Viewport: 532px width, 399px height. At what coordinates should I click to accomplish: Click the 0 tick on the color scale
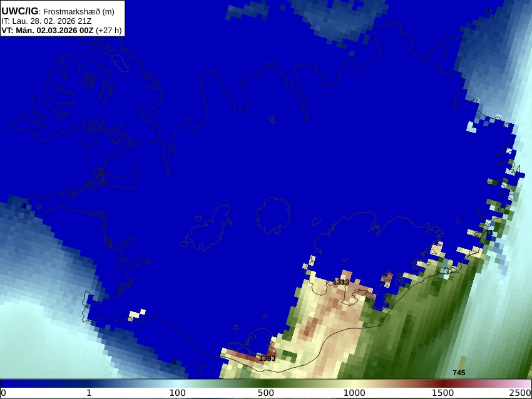coord(3,393)
